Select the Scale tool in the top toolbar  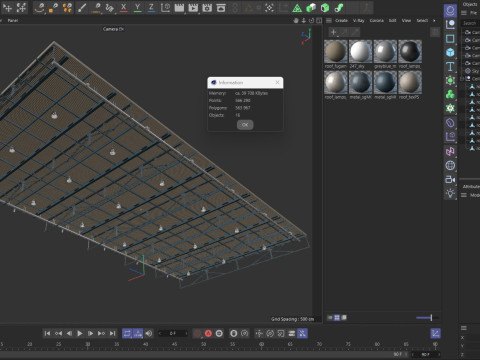(x=22, y=8)
